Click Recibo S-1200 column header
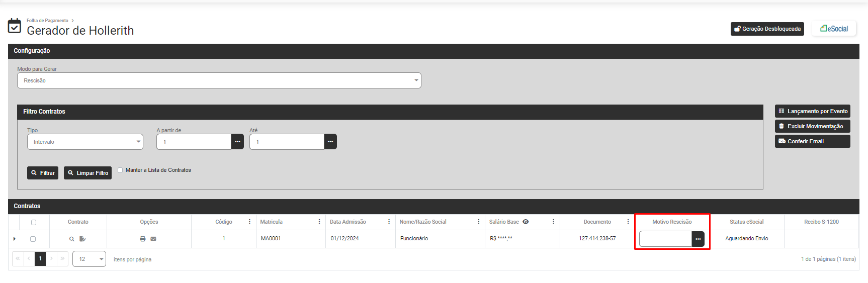Viewport: 868px width, 283px height. (821, 222)
